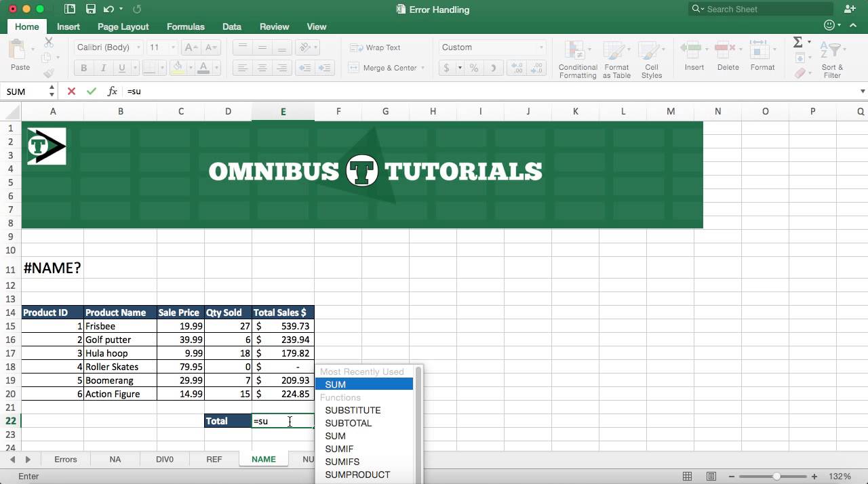Expand the Calibri (Body) font dropdown
The image size is (868, 484).
(139, 47)
